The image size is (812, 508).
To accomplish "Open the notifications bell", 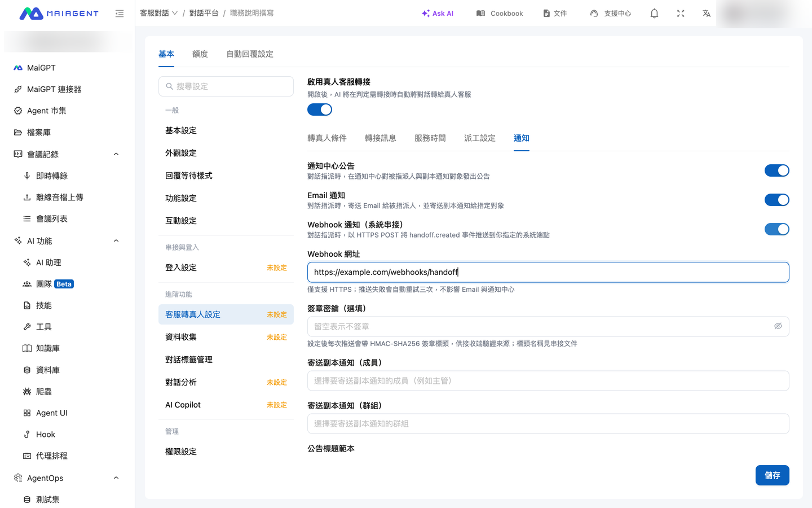I will (x=654, y=14).
